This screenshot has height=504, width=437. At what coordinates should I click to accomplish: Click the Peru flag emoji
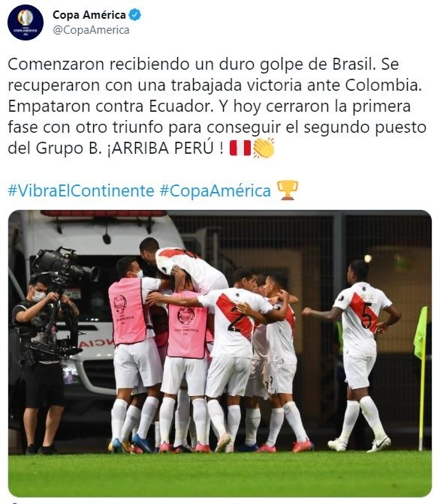tap(240, 148)
